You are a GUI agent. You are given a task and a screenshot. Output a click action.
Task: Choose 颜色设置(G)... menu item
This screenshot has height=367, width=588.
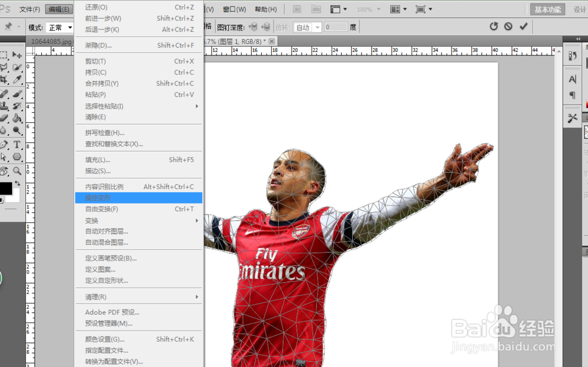pos(139,339)
